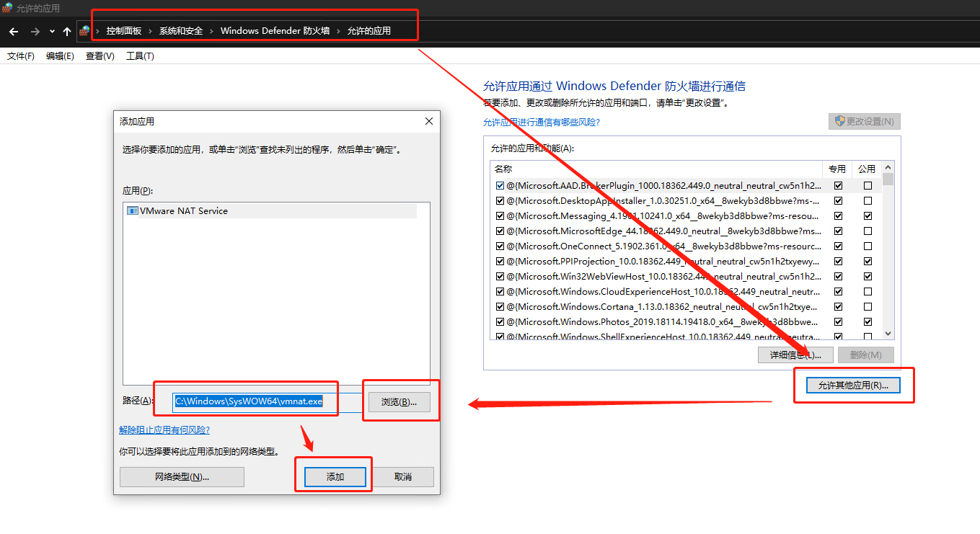This screenshot has height=534, width=980.
Task: Open the 工具(T) menu
Action: pyautogui.click(x=140, y=56)
